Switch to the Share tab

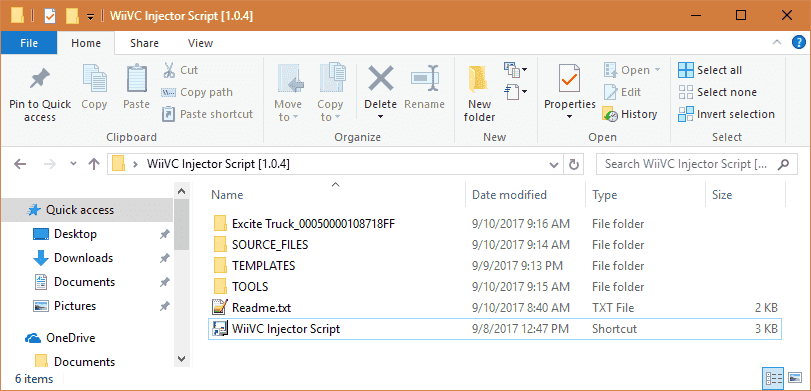pyautogui.click(x=144, y=43)
